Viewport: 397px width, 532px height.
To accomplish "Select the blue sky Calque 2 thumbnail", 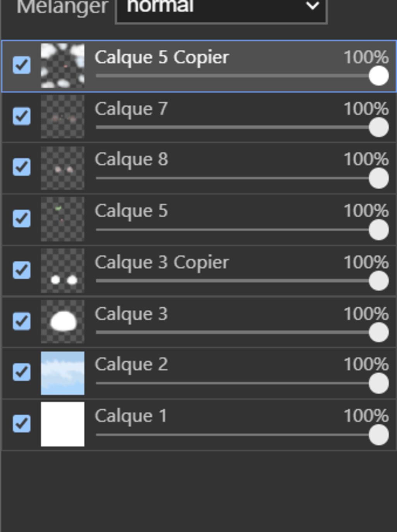I will 62,373.
